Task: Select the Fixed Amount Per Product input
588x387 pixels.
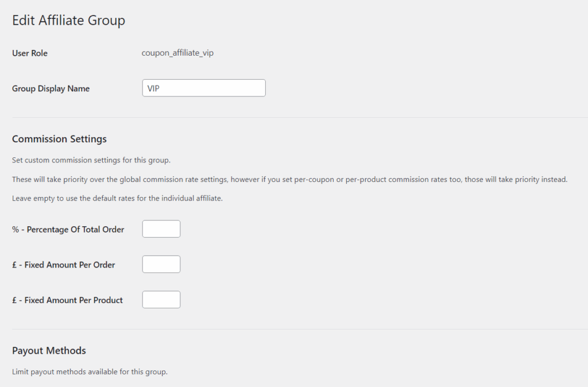Action: pyautogui.click(x=161, y=299)
